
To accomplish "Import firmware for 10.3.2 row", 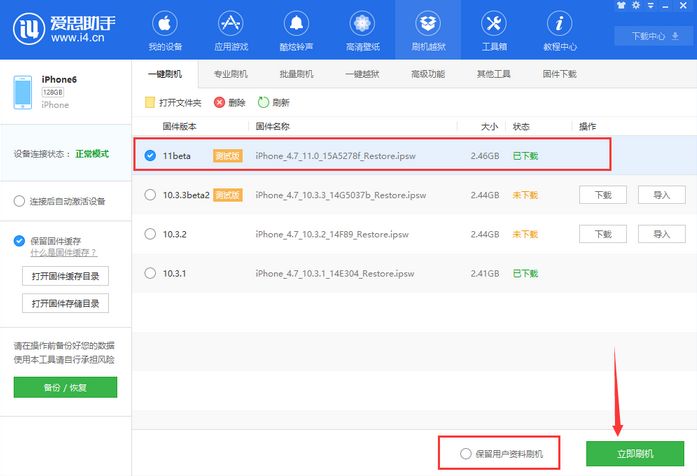I will (x=661, y=234).
